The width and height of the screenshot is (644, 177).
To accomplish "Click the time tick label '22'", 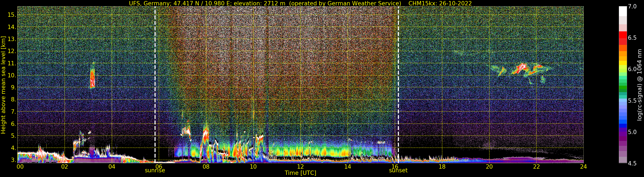I will [536, 166].
